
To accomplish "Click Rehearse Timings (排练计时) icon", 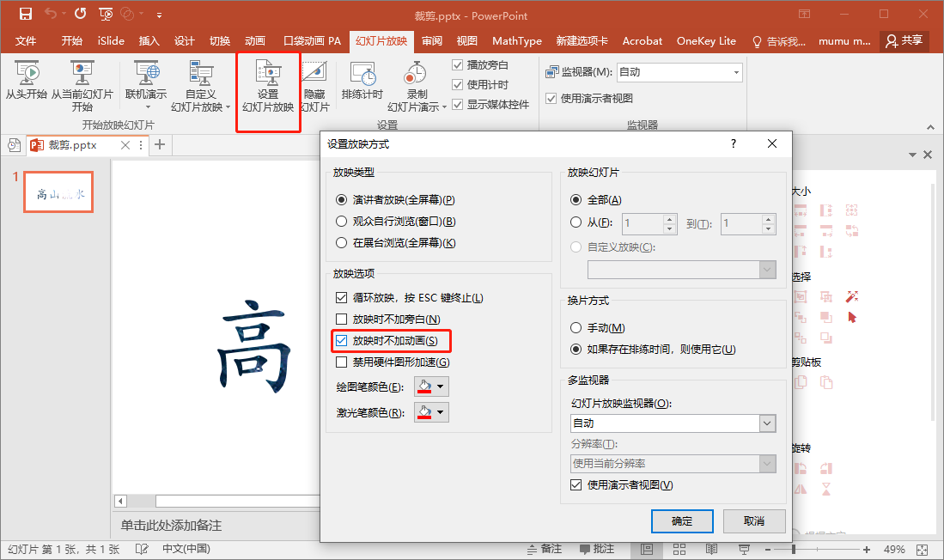I will tap(362, 73).
